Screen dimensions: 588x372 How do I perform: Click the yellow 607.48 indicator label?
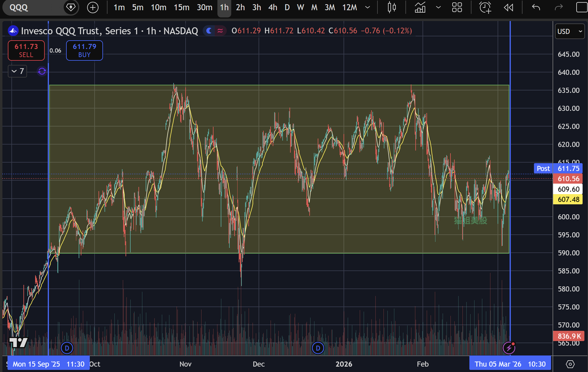point(568,199)
